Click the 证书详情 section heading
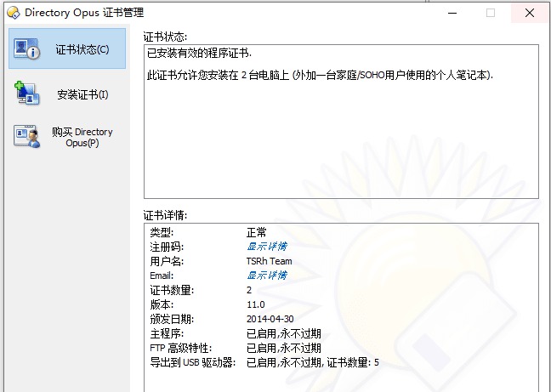 tap(165, 215)
